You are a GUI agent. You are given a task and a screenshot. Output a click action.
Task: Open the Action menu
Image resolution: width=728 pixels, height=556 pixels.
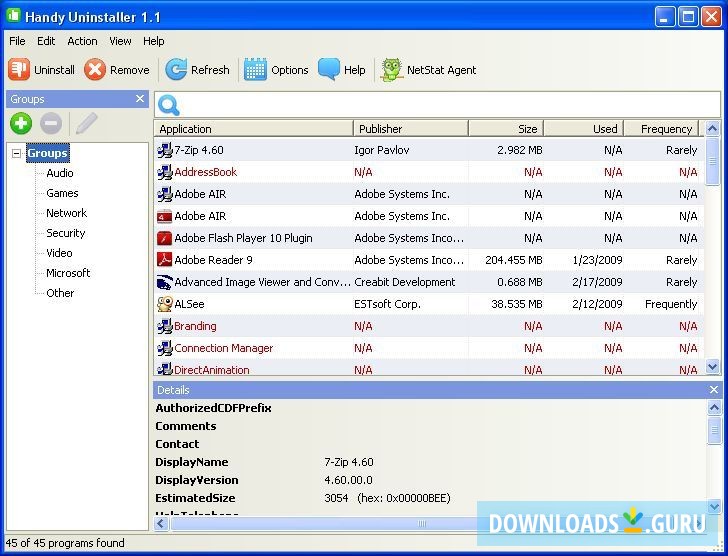(82, 41)
